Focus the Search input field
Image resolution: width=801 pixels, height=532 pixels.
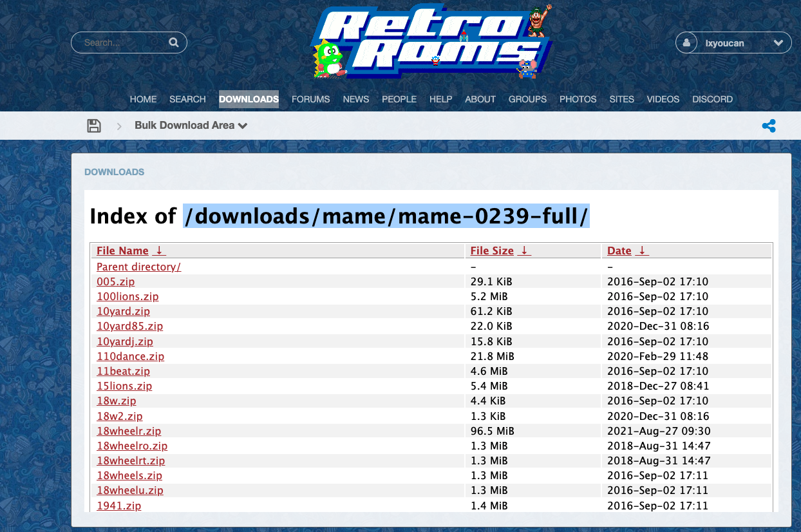pyautogui.click(x=129, y=43)
